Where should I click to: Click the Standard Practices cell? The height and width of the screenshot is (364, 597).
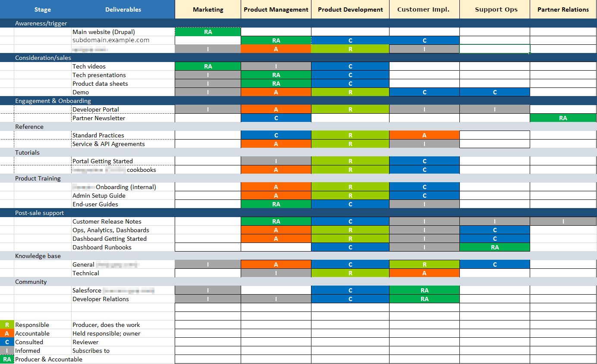click(x=123, y=135)
